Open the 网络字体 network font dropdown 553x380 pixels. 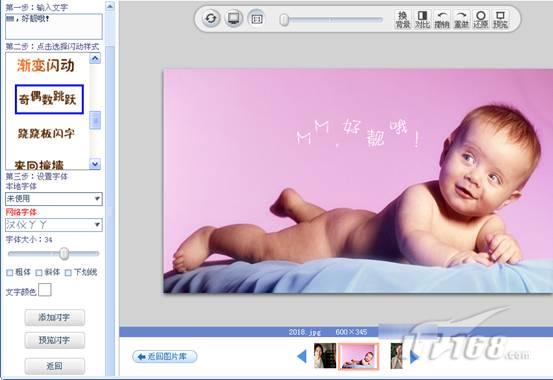[54, 224]
